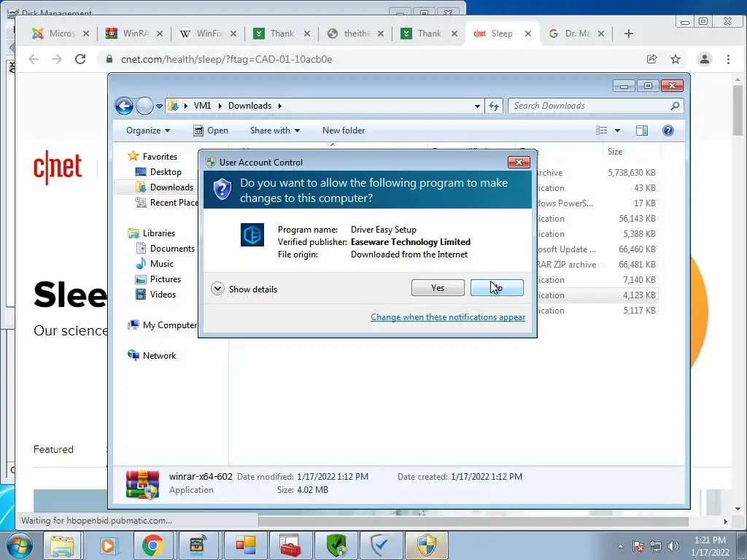The image size is (747, 560).
Task: Open Change when these notifications appear link
Action: (x=448, y=317)
